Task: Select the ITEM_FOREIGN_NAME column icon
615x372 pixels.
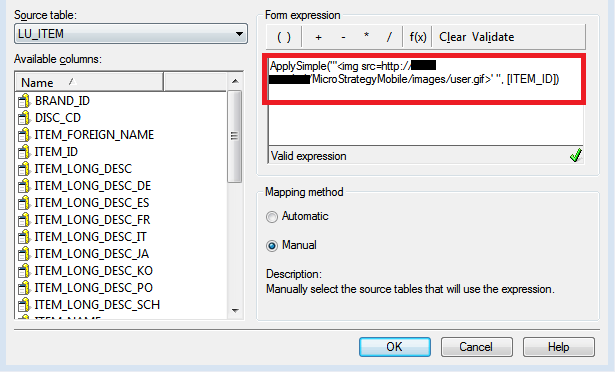Action: coord(24,135)
